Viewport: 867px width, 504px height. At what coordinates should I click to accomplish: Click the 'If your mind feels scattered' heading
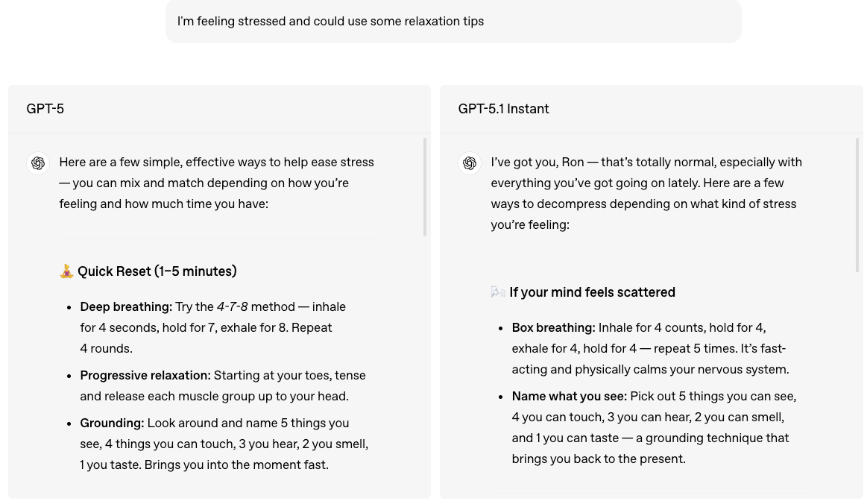click(x=592, y=292)
